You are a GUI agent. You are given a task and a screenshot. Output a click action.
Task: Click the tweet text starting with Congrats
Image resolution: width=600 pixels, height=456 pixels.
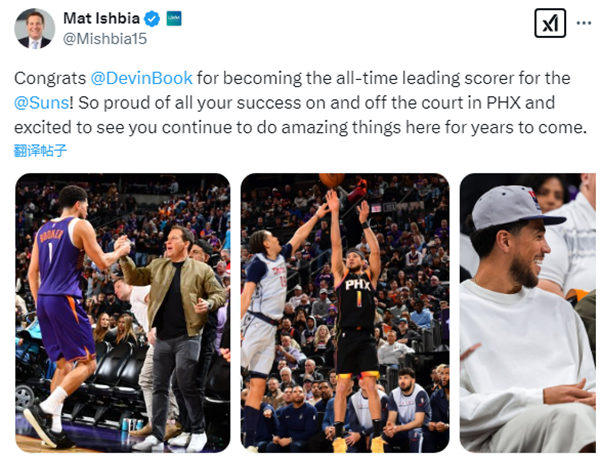pos(300,102)
